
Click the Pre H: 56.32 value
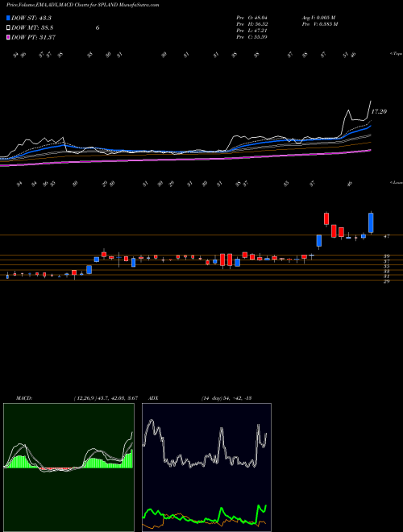point(251,24)
